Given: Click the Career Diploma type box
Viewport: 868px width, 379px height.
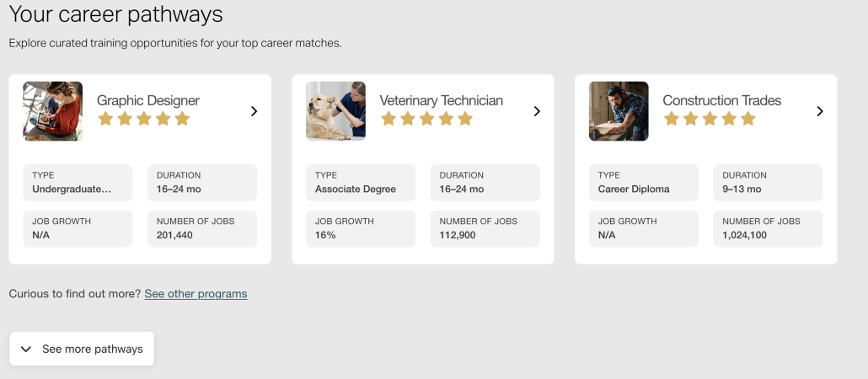Looking at the screenshot, I should click(644, 182).
